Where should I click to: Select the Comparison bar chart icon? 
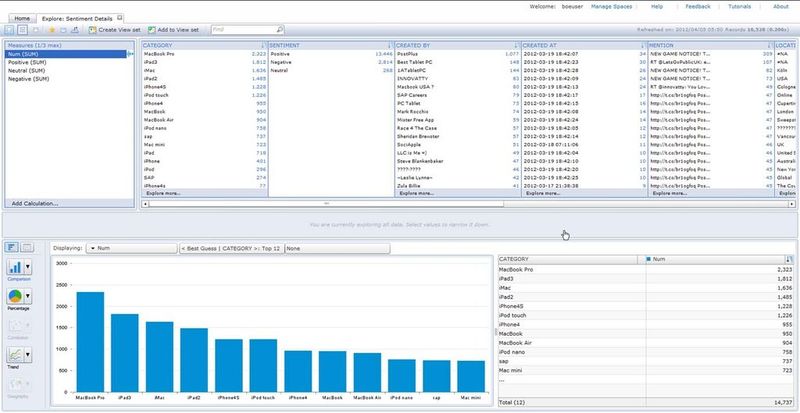(x=15, y=267)
